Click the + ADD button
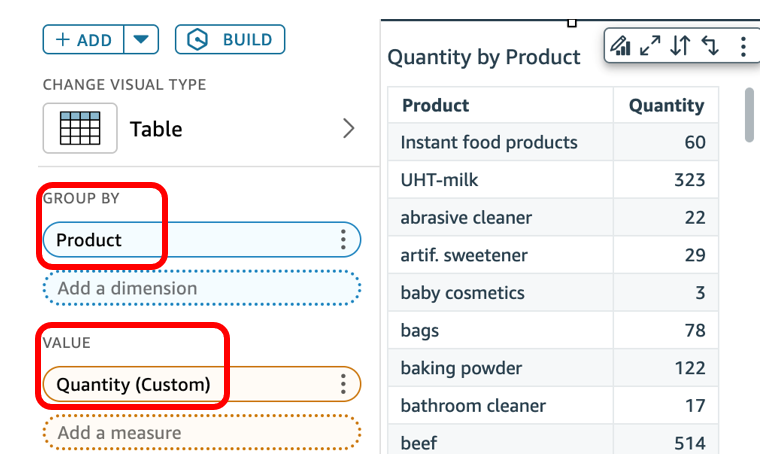Screen dimensions: 776x476 84,40
